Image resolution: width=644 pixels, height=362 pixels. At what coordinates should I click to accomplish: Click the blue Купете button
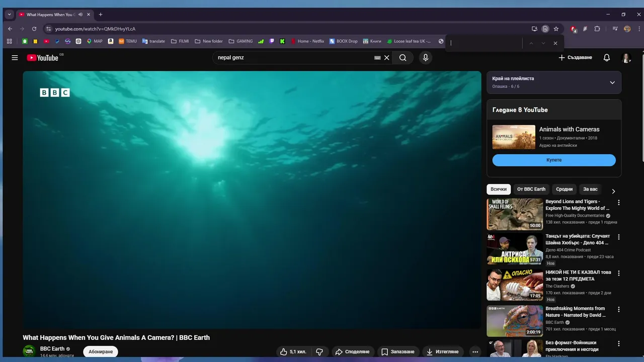tap(554, 160)
